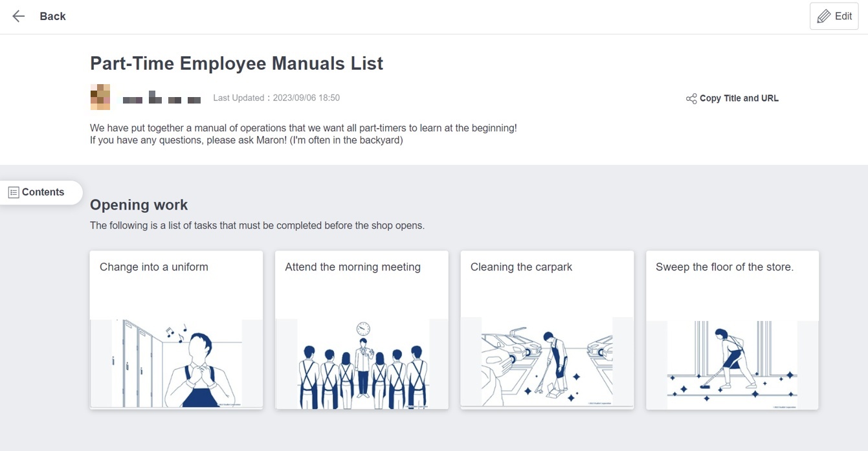Click the locker room uniform illustration

(x=176, y=363)
